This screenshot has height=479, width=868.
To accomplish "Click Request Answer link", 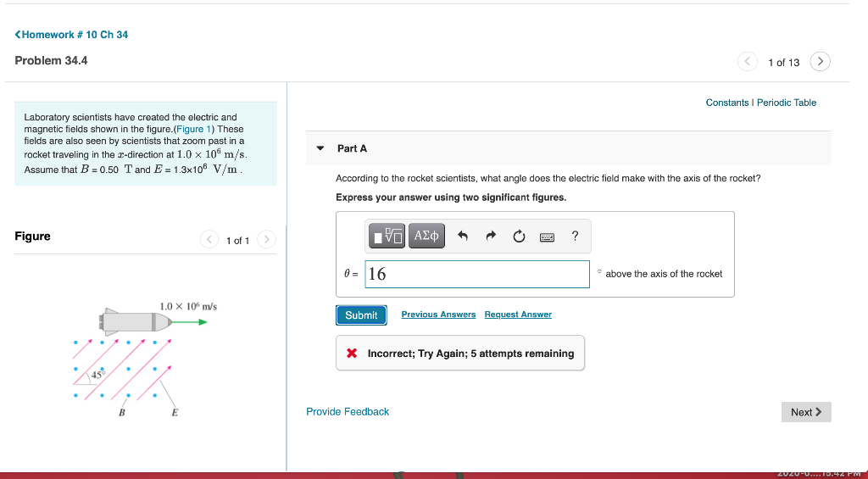I will click(518, 315).
